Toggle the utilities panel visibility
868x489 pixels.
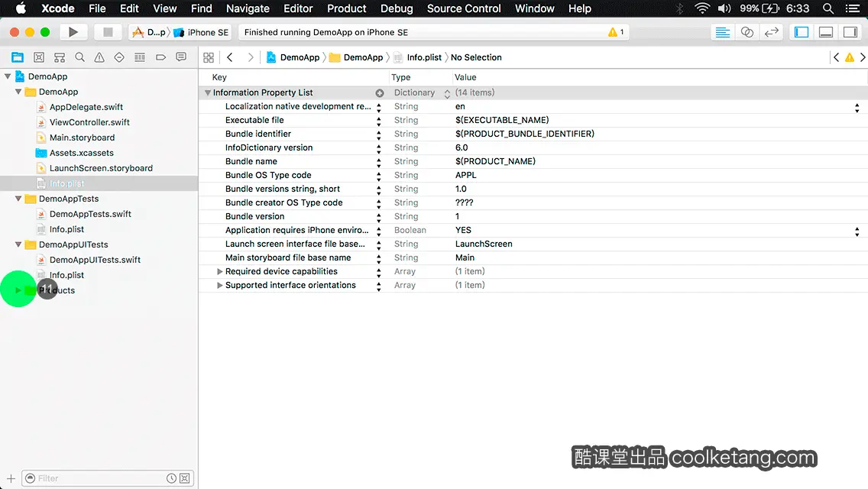pyautogui.click(x=850, y=32)
